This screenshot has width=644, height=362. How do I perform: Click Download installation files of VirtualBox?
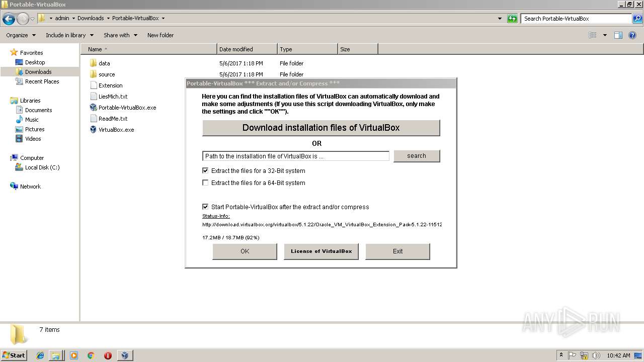(x=321, y=128)
